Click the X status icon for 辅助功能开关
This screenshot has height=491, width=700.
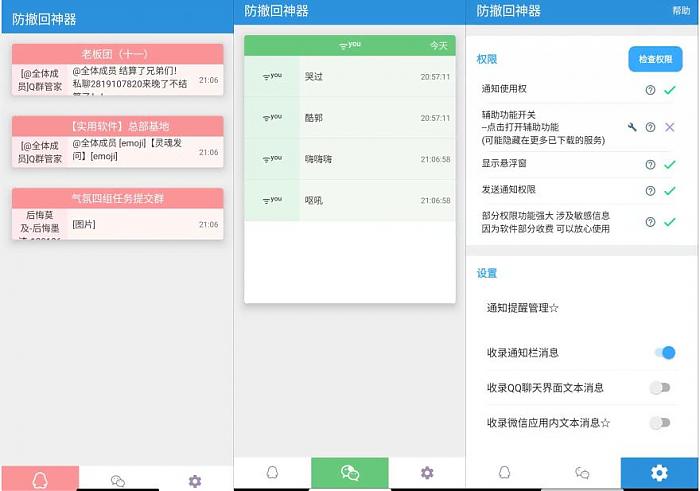pos(670,127)
